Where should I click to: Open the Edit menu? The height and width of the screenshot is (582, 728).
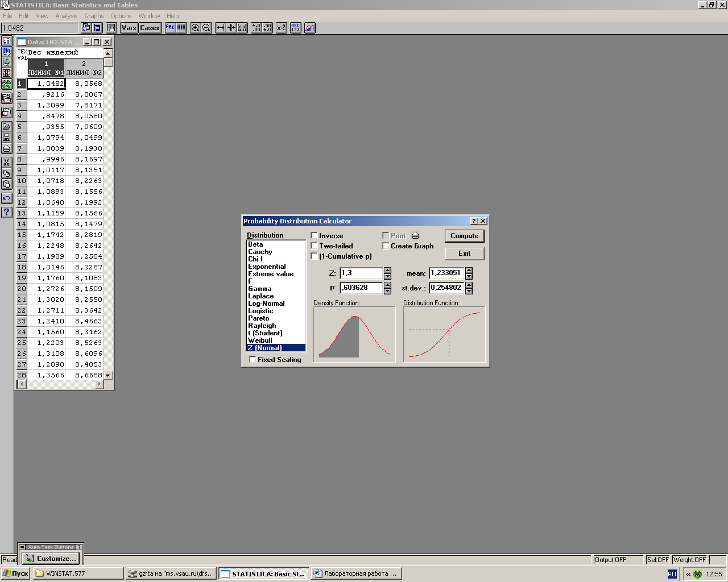click(24, 16)
